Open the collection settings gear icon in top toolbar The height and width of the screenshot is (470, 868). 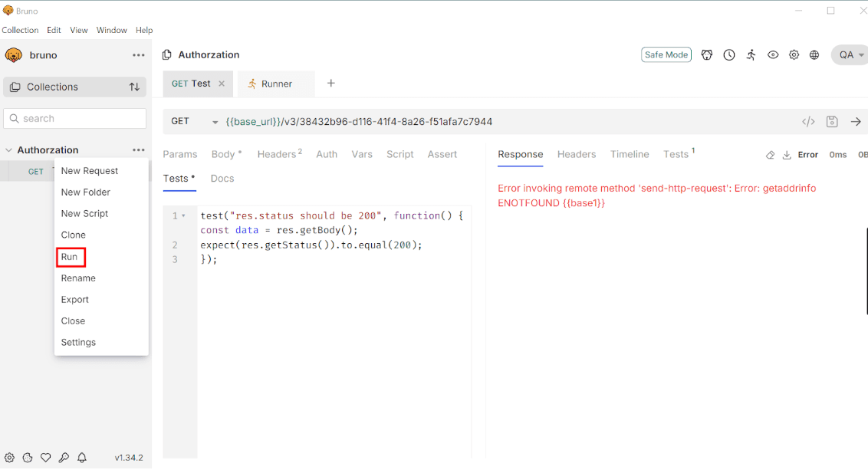[x=794, y=55]
